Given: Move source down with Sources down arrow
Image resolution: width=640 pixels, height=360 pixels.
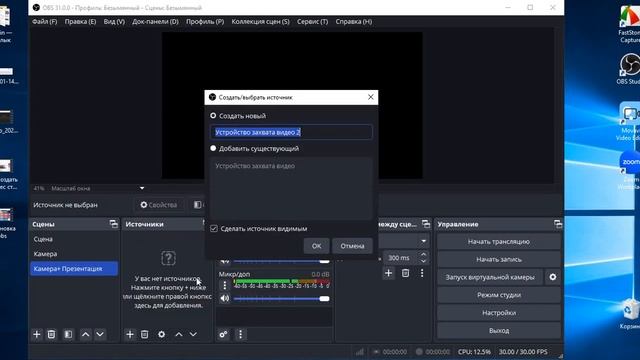Looking at the screenshot, I should pos(193,334).
